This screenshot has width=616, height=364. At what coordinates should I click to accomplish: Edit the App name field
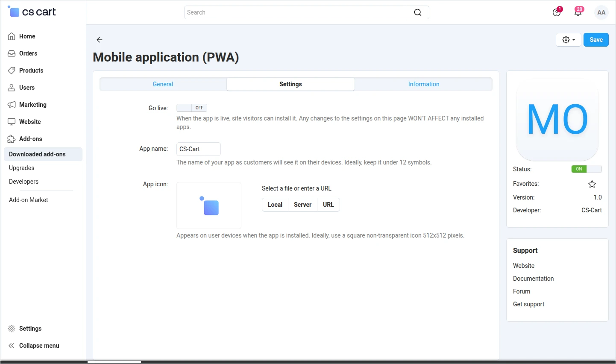(199, 149)
